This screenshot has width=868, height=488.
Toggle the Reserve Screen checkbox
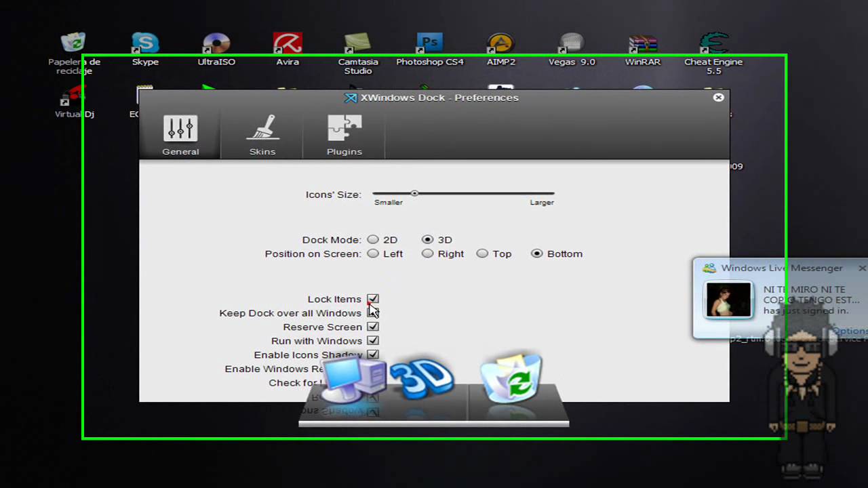373,327
